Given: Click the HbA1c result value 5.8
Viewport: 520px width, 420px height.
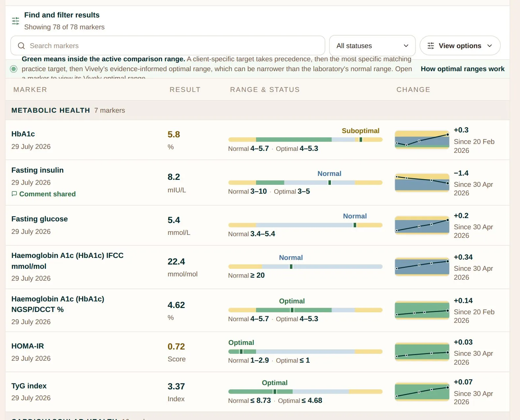Looking at the screenshot, I should [174, 134].
